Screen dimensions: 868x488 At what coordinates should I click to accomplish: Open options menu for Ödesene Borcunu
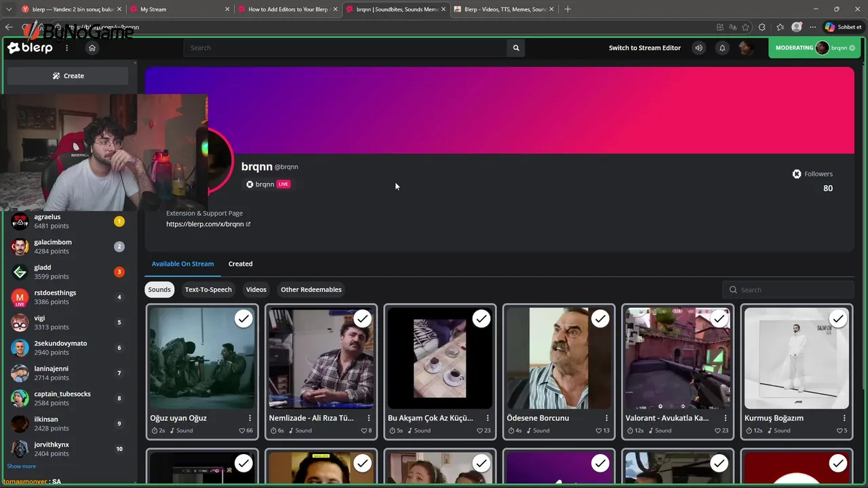606,418
